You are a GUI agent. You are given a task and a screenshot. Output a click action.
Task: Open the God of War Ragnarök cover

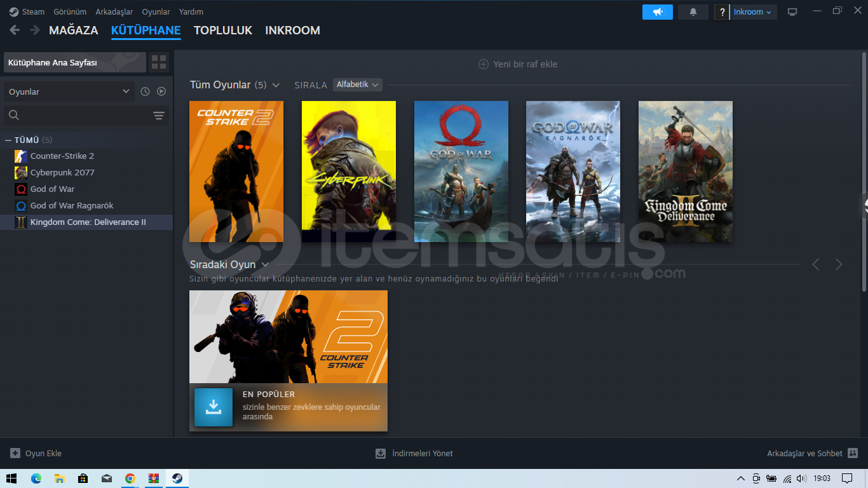click(573, 172)
